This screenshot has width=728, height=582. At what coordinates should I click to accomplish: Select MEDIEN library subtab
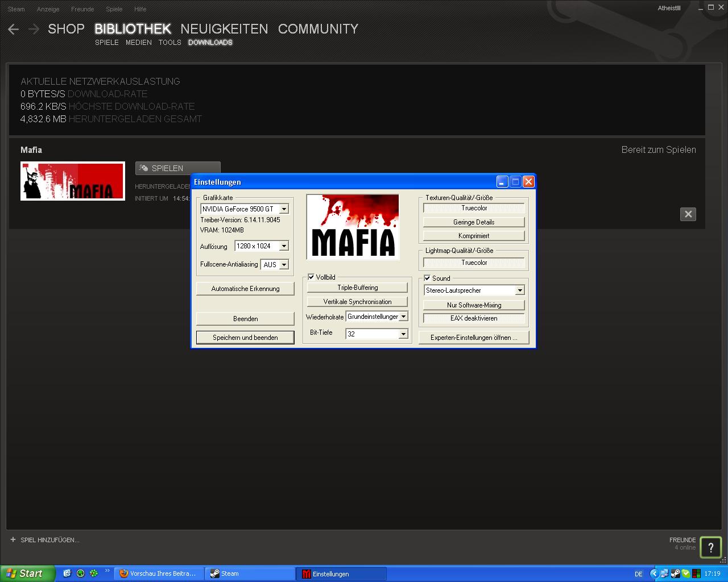(139, 43)
